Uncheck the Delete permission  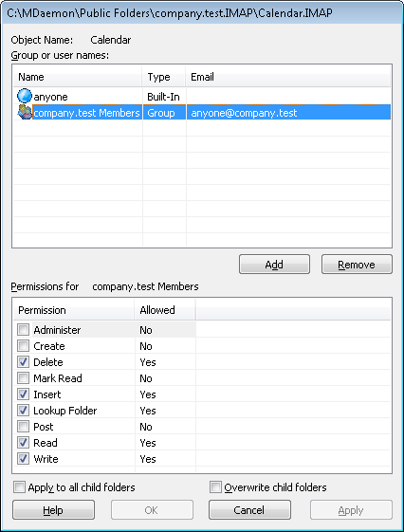[23, 362]
